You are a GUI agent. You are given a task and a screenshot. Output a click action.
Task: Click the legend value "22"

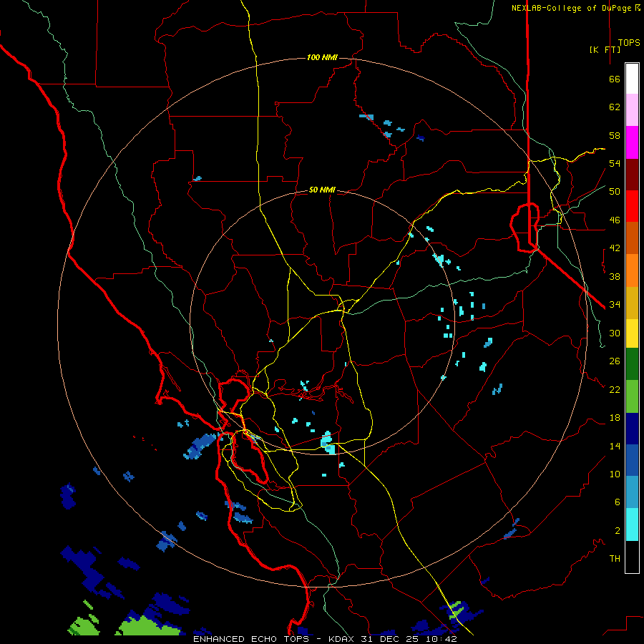(615, 389)
